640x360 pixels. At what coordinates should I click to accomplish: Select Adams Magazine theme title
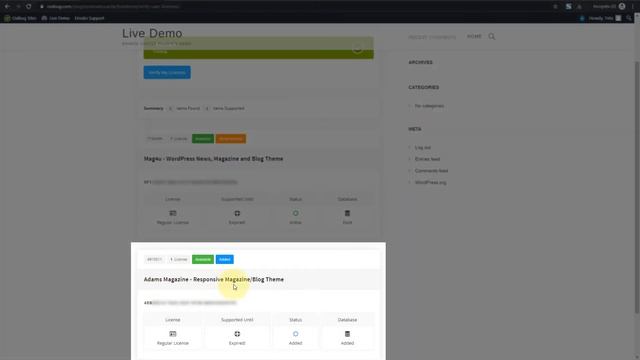(x=213, y=279)
